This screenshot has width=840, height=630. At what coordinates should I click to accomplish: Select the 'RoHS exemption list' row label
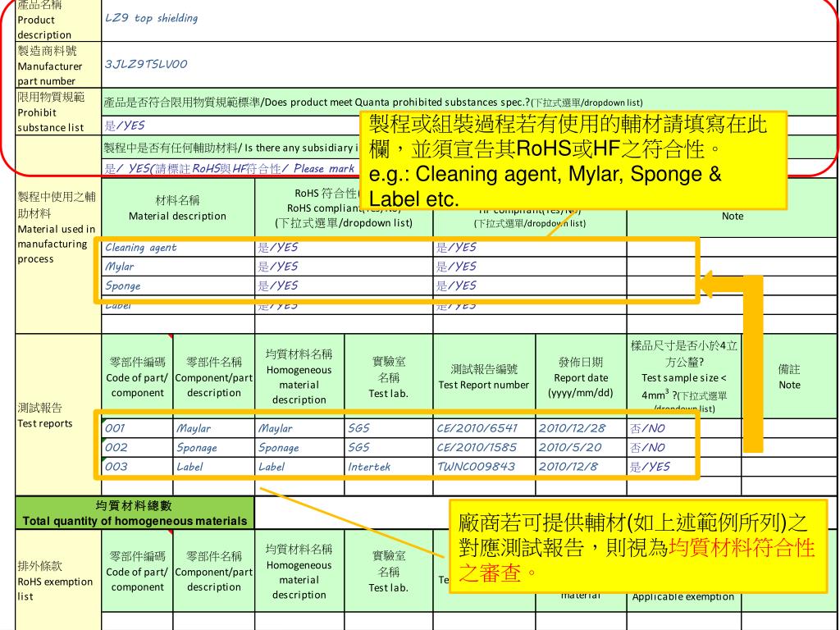coord(58,580)
